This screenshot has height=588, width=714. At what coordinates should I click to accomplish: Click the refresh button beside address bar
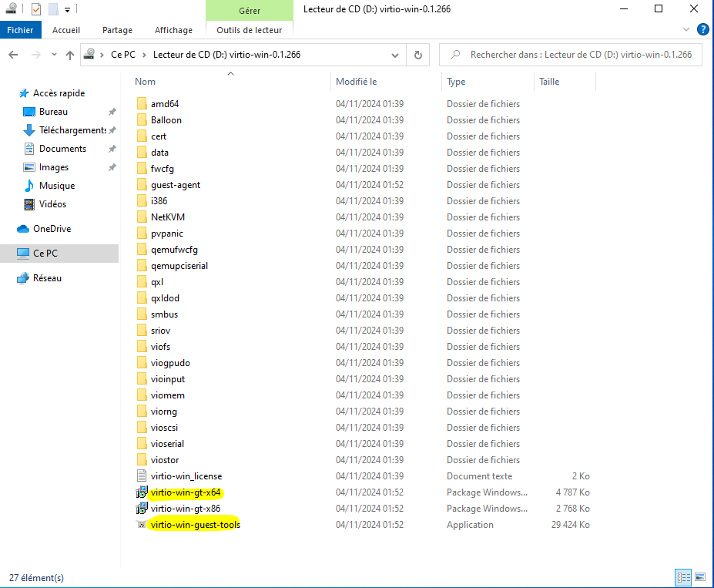coord(417,55)
